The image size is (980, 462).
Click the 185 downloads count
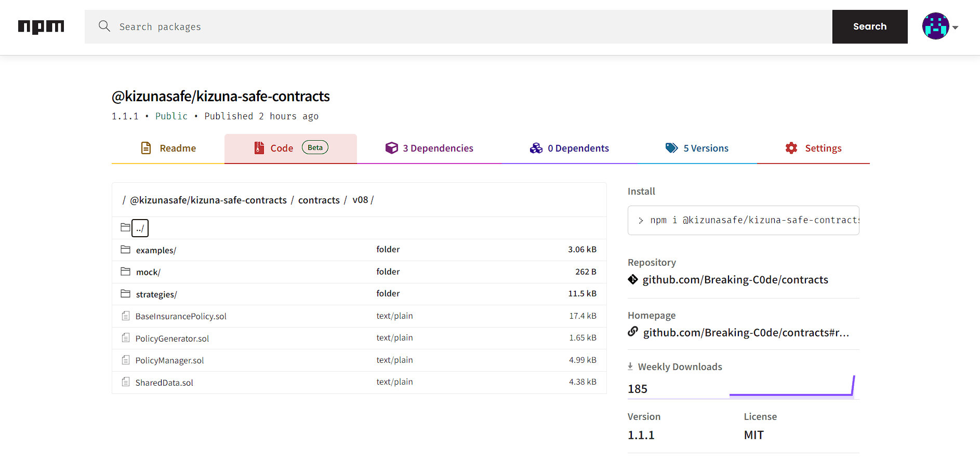point(638,389)
